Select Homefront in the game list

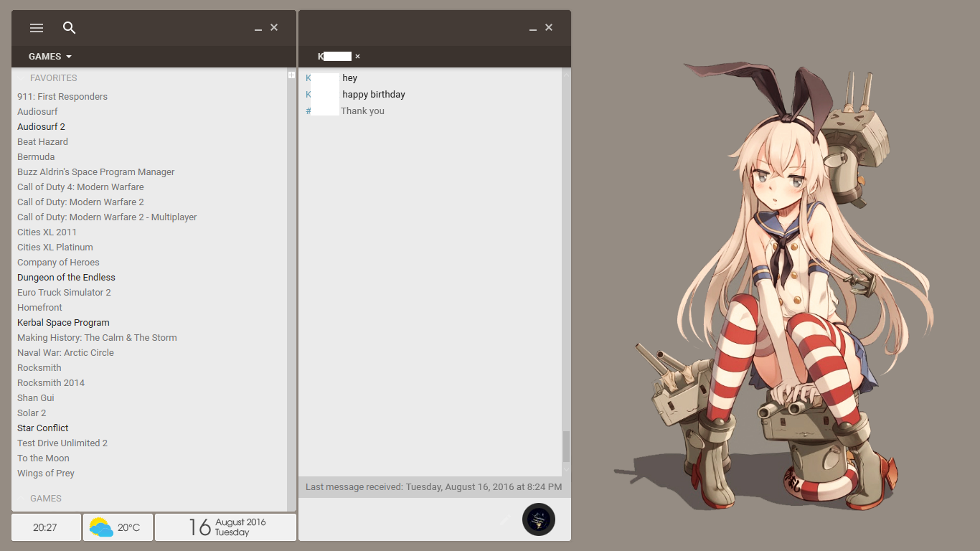point(39,308)
